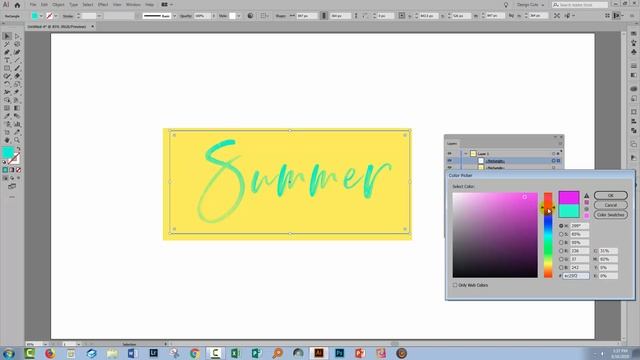Select the Shape Builder tool
The width and height of the screenshot is (640, 360).
coord(7,100)
